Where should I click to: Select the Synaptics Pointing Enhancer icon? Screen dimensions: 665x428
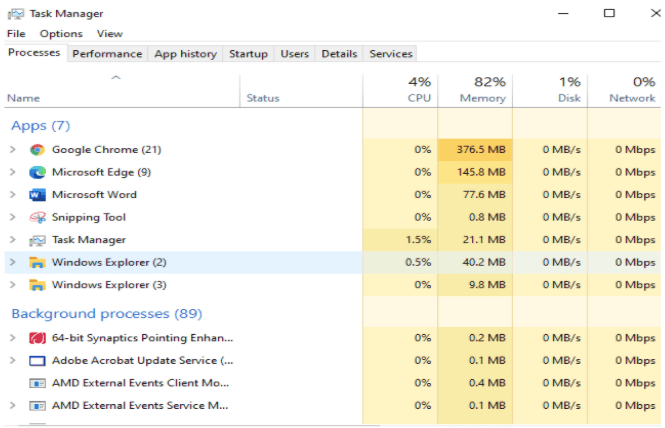click(x=37, y=338)
